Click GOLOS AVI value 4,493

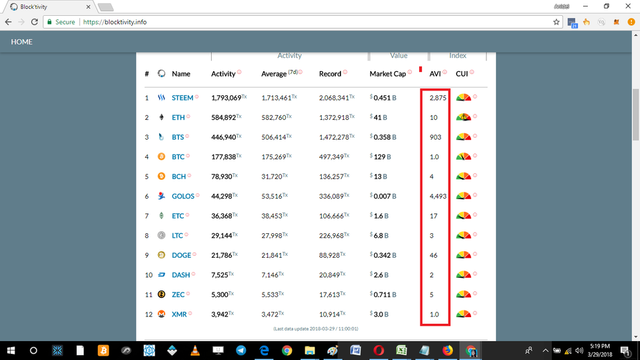(438, 196)
